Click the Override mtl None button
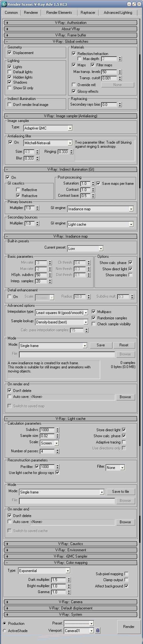This screenshot has height=644, width=143. [x=117, y=85]
